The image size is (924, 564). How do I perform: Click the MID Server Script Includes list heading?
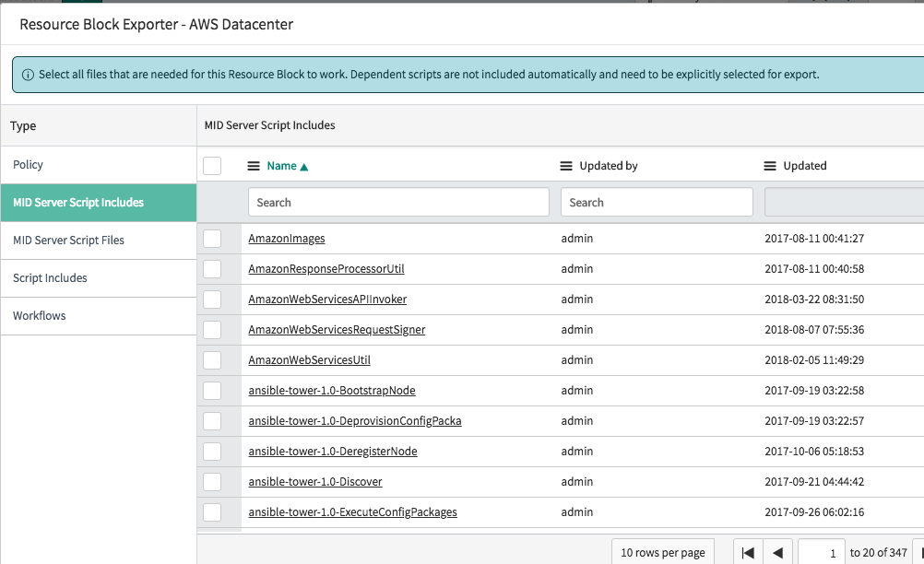click(270, 125)
